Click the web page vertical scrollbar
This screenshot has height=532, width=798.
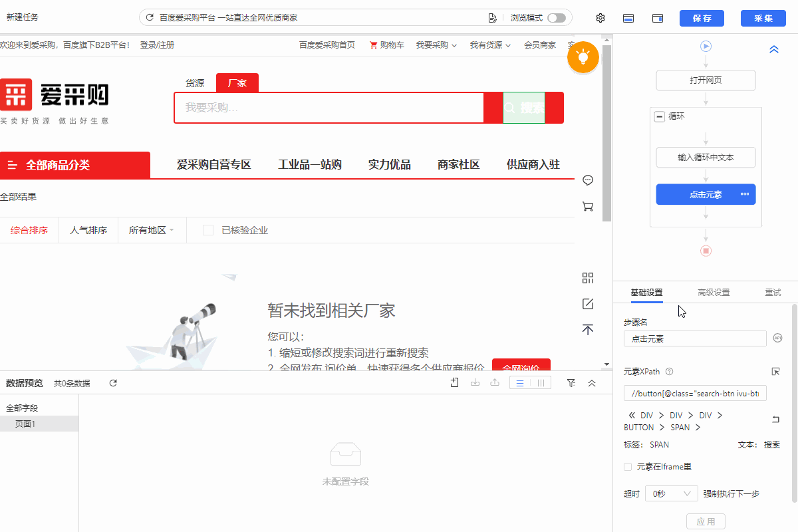[606, 133]
